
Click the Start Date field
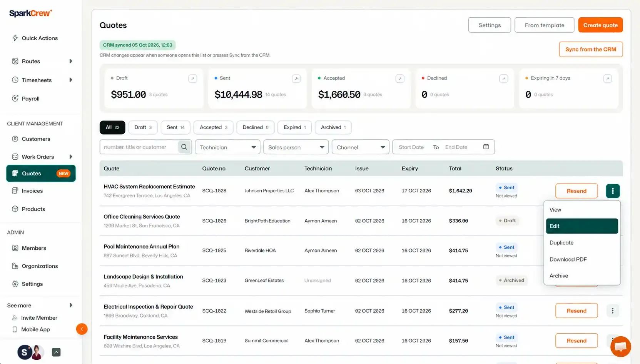coord(411,147)
